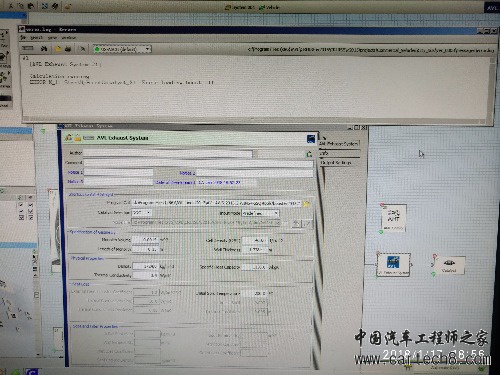The height and width of the screenshot is (375, 500).
Task: Click the Density value field under Physical Properties
Action: point(145,266)
